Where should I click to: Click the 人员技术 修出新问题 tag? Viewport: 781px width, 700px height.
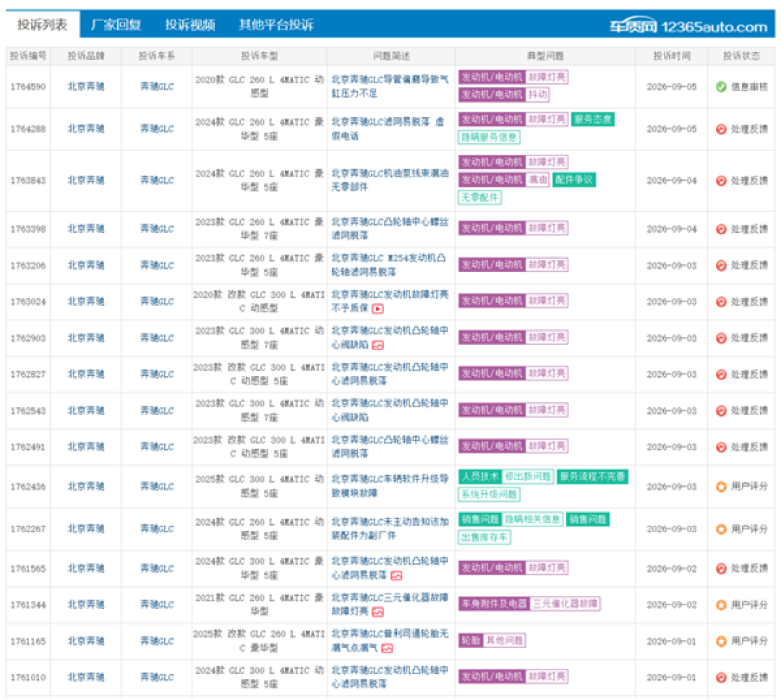point(506,477)
